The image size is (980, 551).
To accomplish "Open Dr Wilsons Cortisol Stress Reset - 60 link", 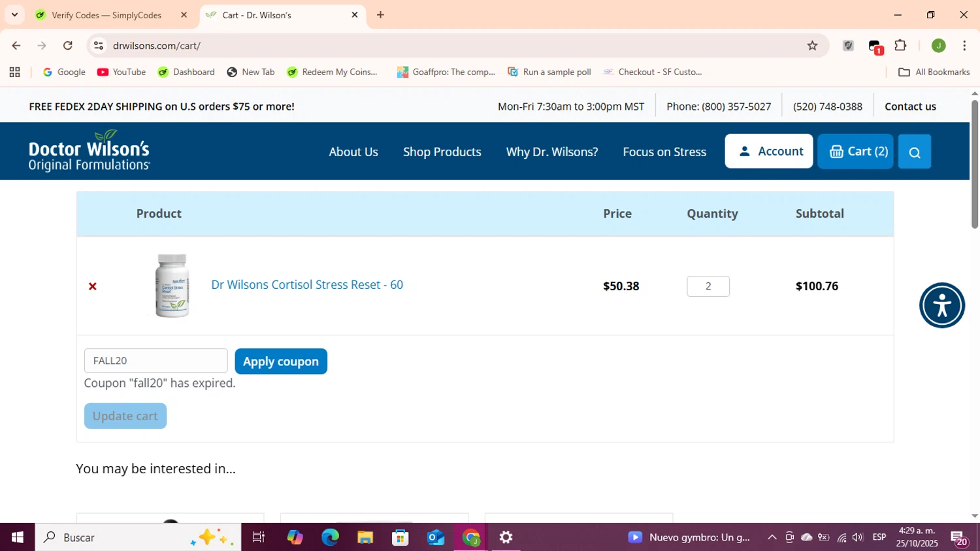I will [x=307, y=285].
